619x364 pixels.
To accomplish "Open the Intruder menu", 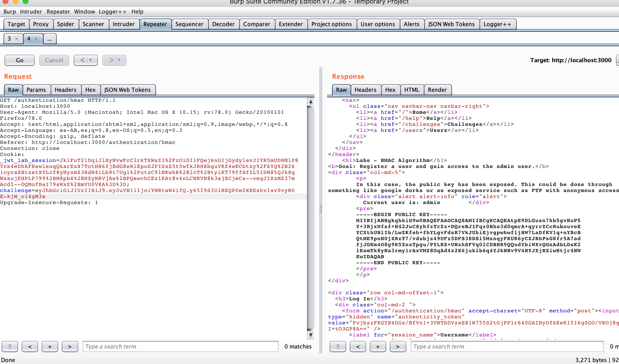I will coord(31,12).
